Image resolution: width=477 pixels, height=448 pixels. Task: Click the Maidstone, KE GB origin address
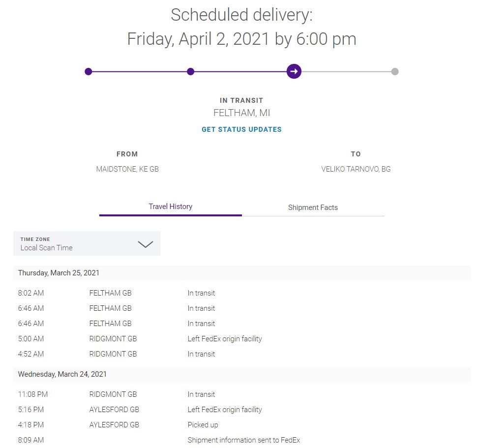click(127, 169)
